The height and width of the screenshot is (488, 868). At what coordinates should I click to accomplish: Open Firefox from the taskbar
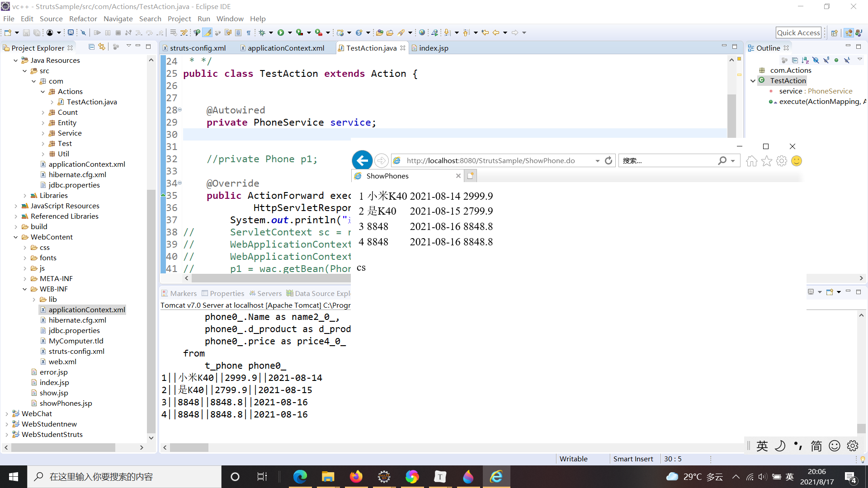356,476
